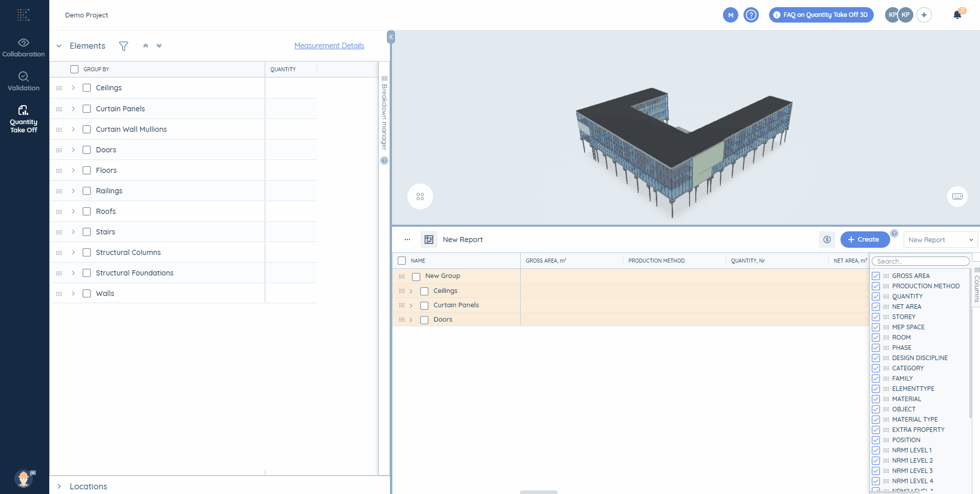980x494 pixels.
Task: Check the Curtain Panels element checkbox
Action: (87, 109)
